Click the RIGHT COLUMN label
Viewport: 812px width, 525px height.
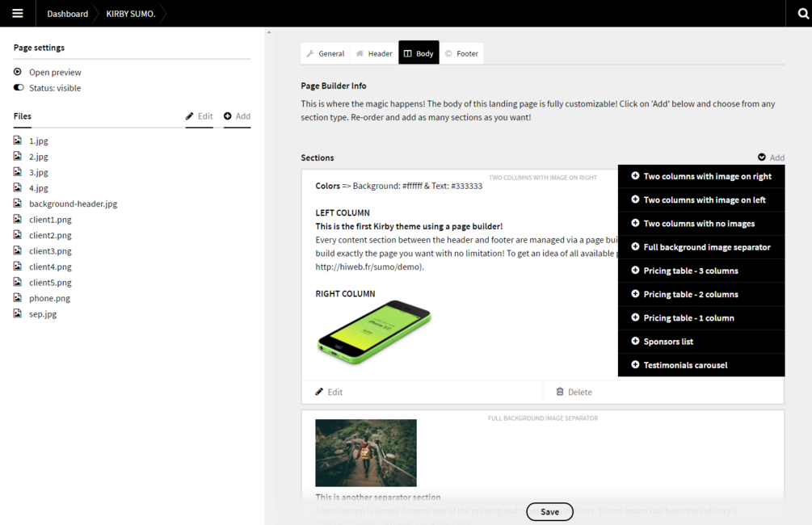click(346, 293)
